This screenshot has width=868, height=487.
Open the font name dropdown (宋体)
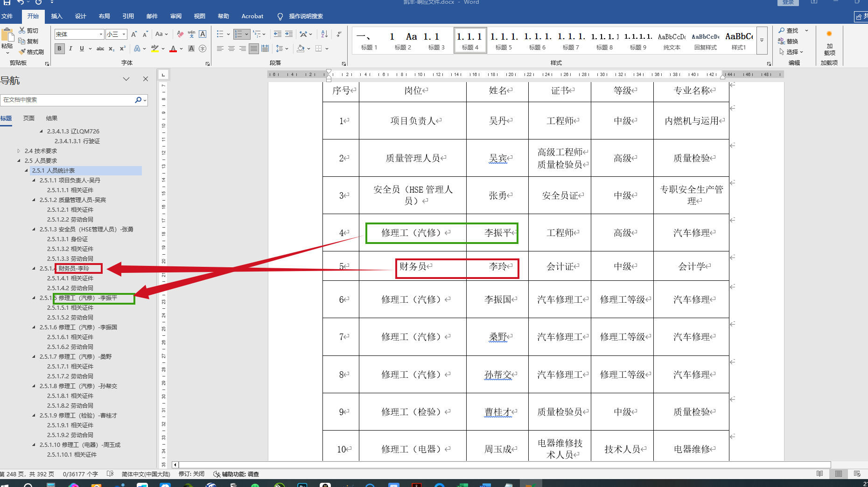coord(101,34)
